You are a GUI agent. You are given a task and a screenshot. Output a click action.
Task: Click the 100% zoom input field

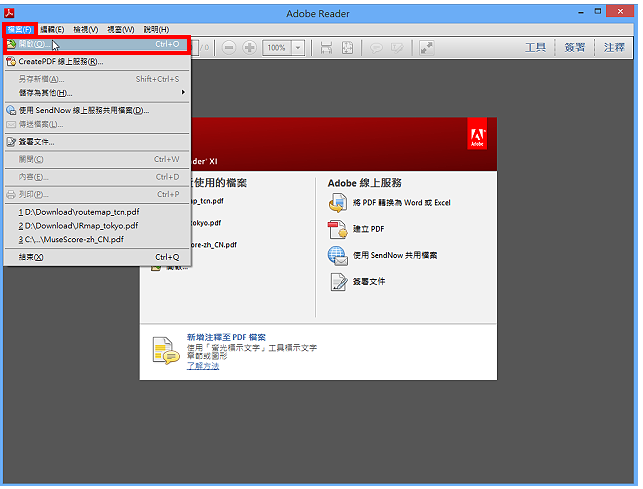(x=277, y=48)
